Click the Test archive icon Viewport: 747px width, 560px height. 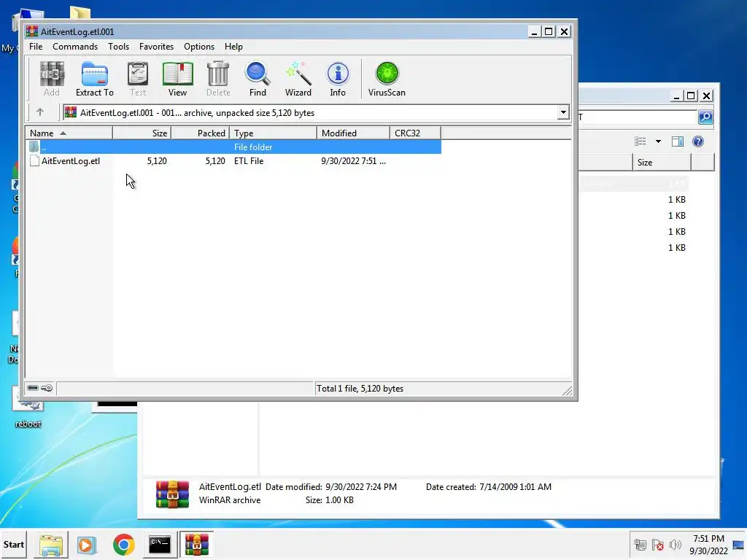138,79
